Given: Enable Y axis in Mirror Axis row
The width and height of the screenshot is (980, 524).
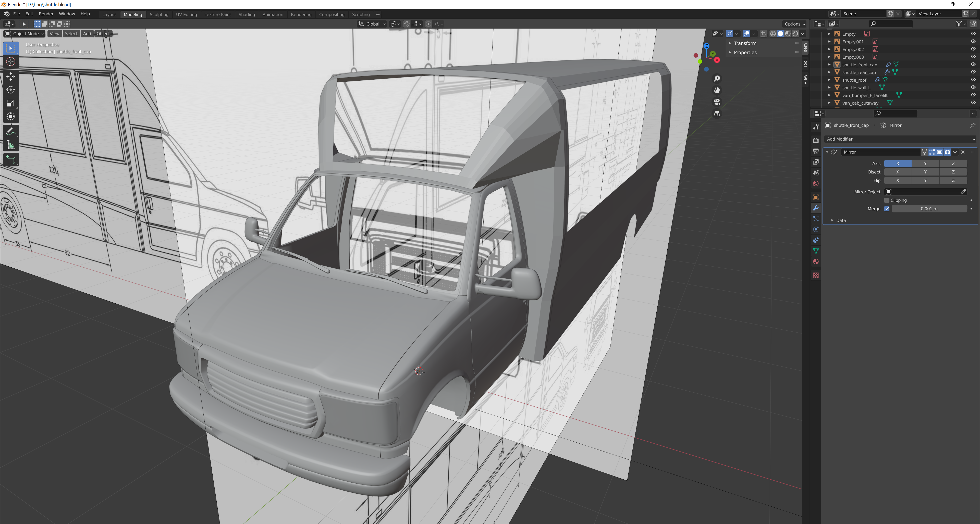Looking at the screenshot, I should [x=925, y=164].
